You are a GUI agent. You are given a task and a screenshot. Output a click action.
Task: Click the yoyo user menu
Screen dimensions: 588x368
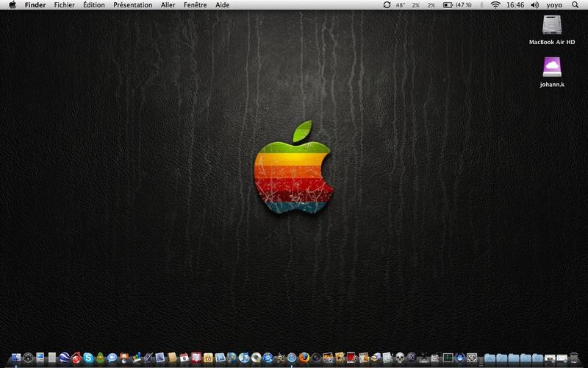[x=554, y=5]
